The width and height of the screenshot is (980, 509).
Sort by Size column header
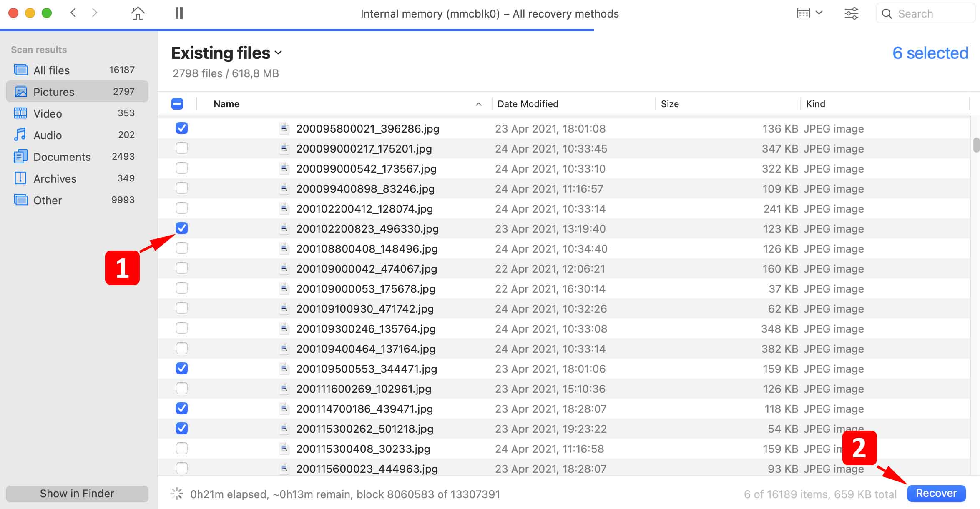pos(670,104)
